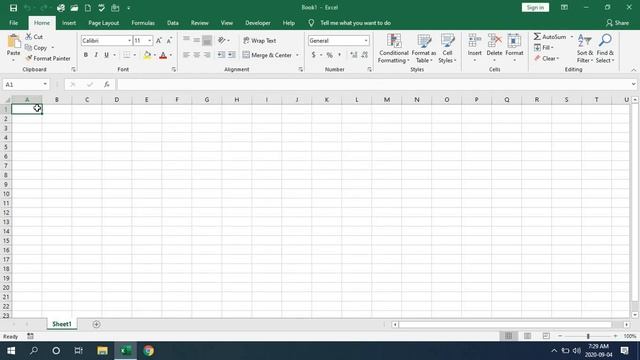Click the Sign in button
The image size is (640, 360).
coord(535,8)
